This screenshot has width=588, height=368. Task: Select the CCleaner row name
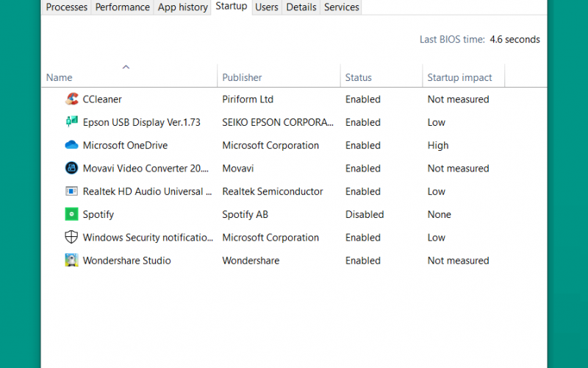tap(102, 99)
